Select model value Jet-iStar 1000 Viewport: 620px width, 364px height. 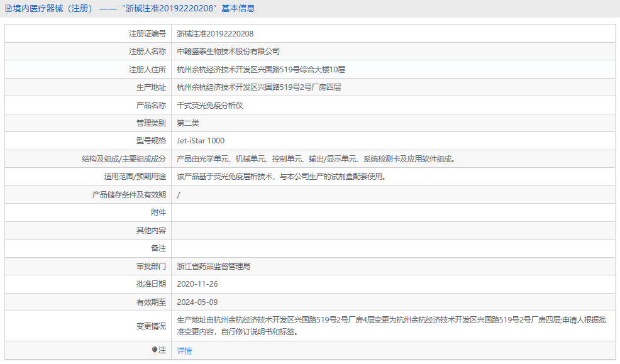pyautogui.click(x=201, y=141)
